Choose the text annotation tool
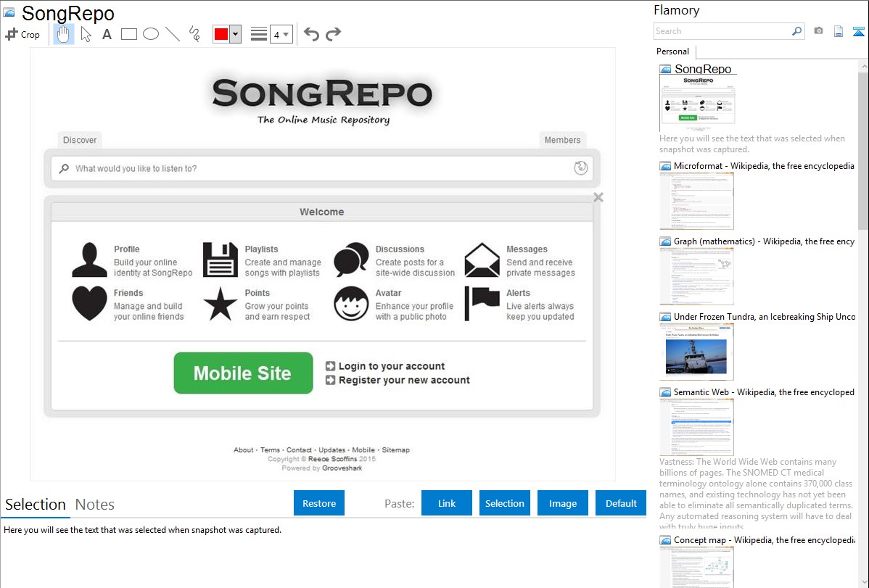Image resolution: width=869 pixels, height=588 pixels. coord(107,34)
